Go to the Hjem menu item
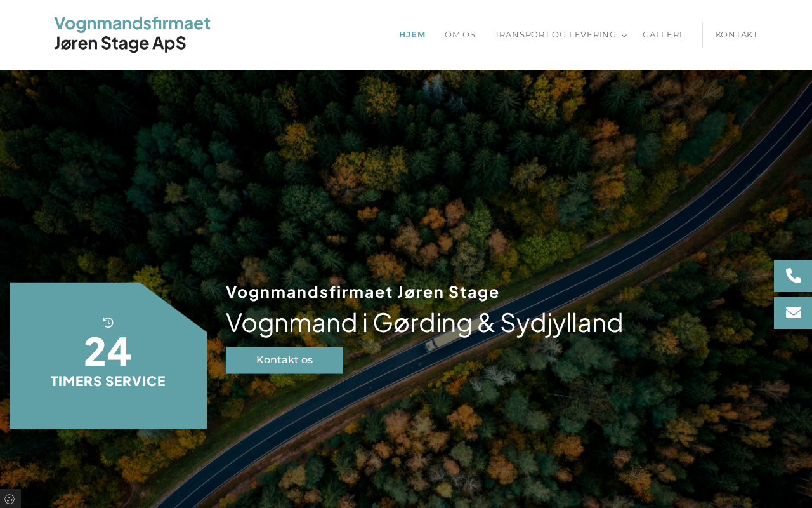The height and width of the screenshot is (508, 812). (x=412, y=35)
